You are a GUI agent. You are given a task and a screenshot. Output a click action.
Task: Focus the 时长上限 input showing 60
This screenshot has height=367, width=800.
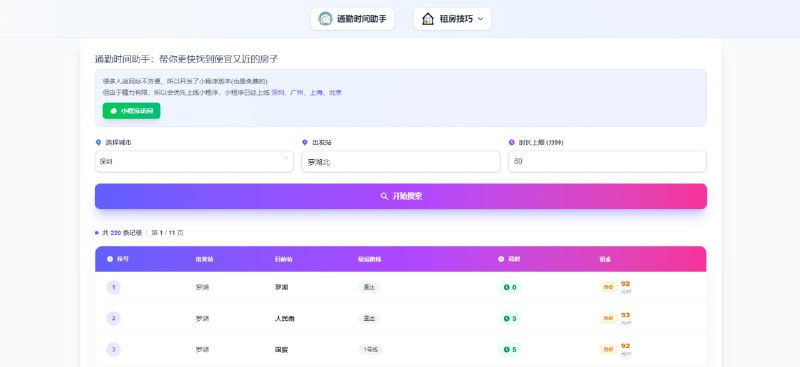[x=607, y=161]
